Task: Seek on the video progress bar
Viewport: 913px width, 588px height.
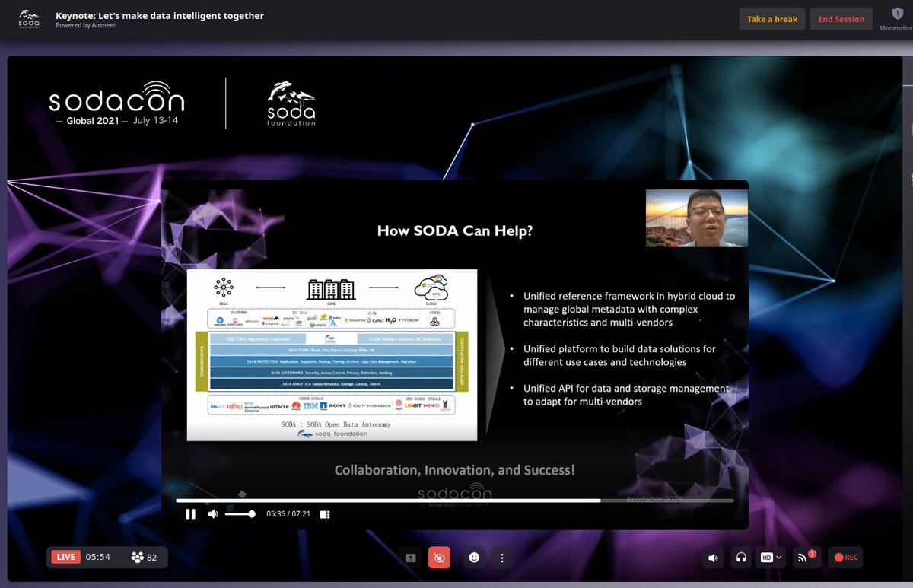Action: click(454, 501)
